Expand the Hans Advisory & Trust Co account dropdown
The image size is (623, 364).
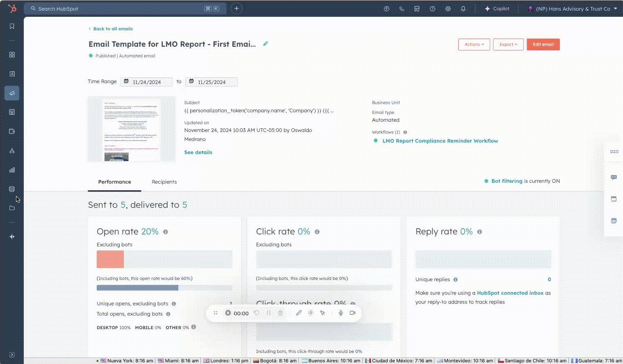[x=572, y=8]
